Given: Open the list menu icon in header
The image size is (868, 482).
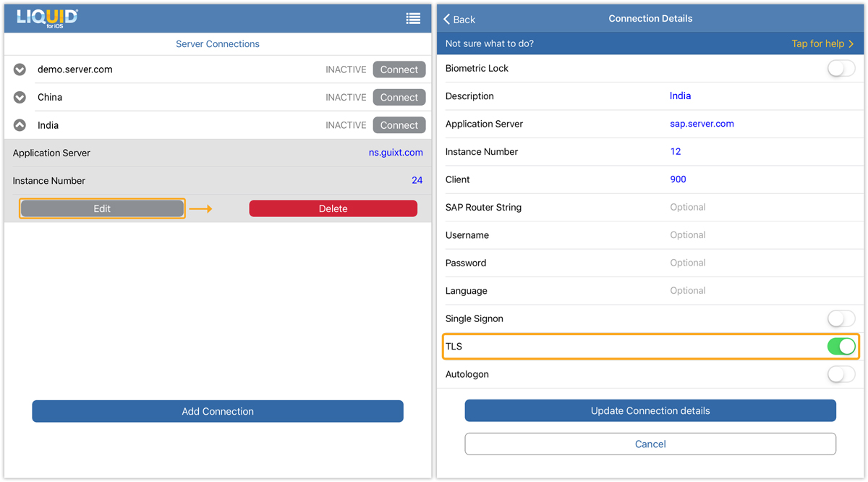Looking at the screenshot, I should click(413, 19).
